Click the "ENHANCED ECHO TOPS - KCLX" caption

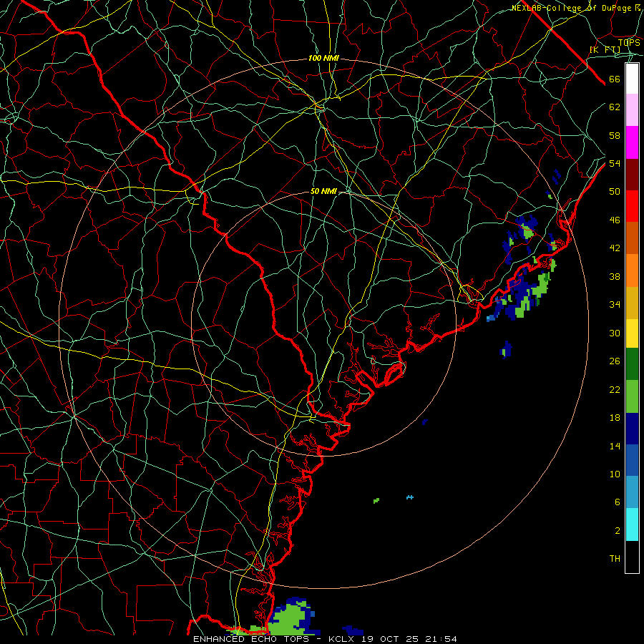click(274, 639)
